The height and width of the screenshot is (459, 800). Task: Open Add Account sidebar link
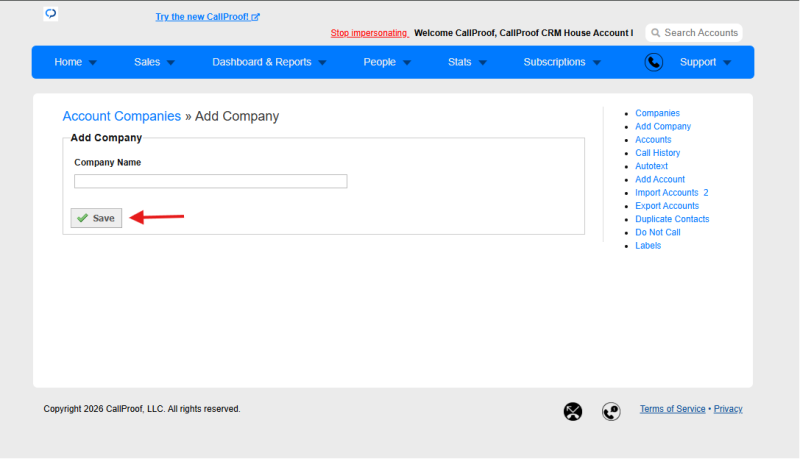[x=660, y=180]
